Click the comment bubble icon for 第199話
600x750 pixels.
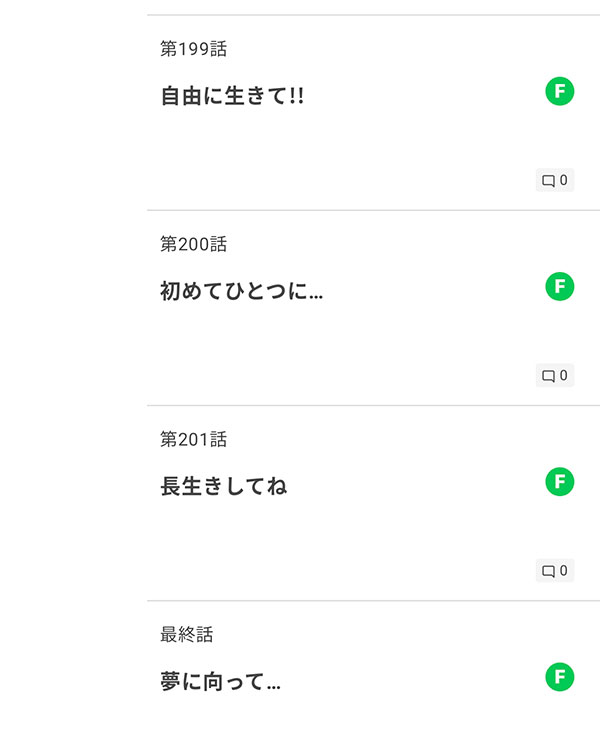tap(548, 181)
